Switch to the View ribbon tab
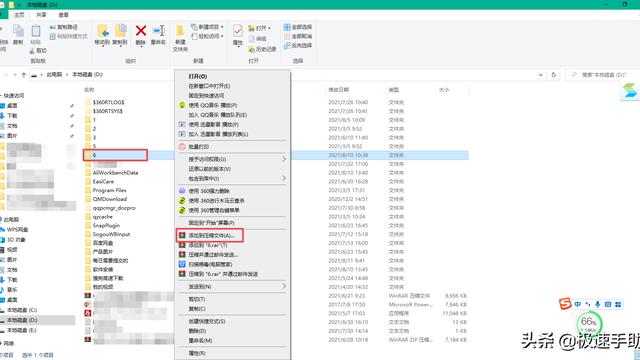 [x=63, y=15]
